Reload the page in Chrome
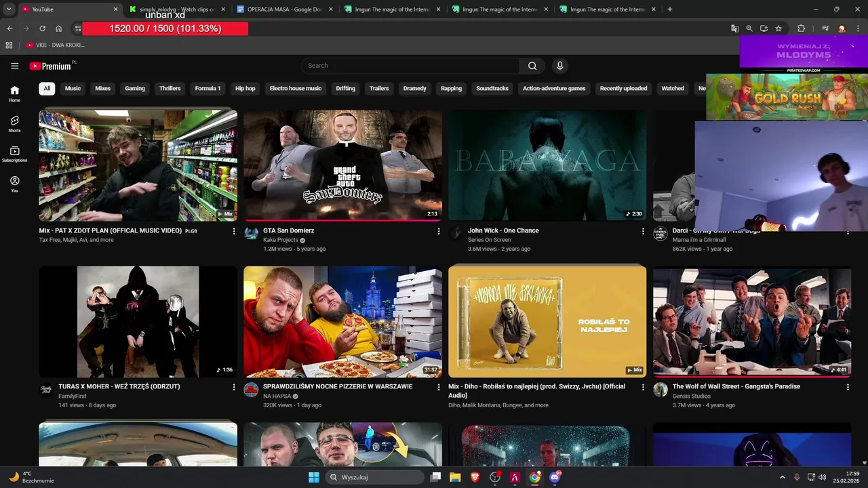 click(42, 28)
